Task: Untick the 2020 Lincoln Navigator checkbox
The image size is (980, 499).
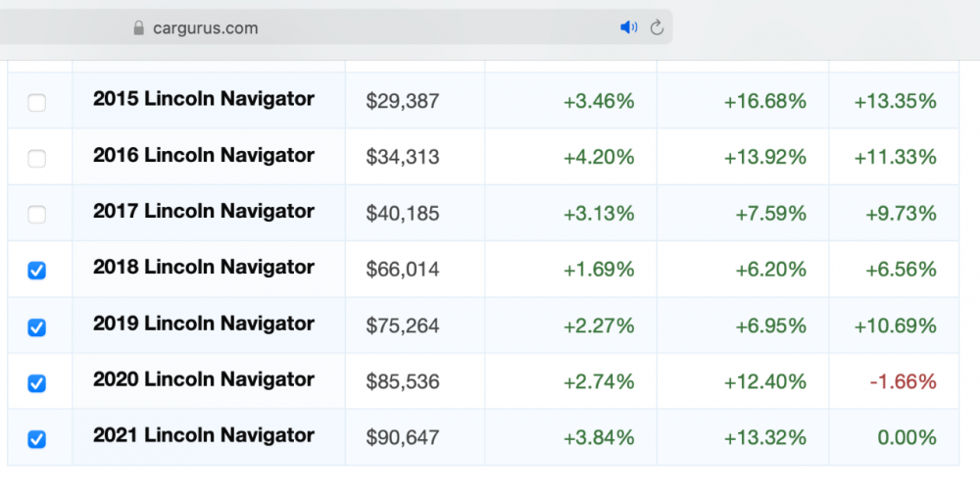Action: 36,383
